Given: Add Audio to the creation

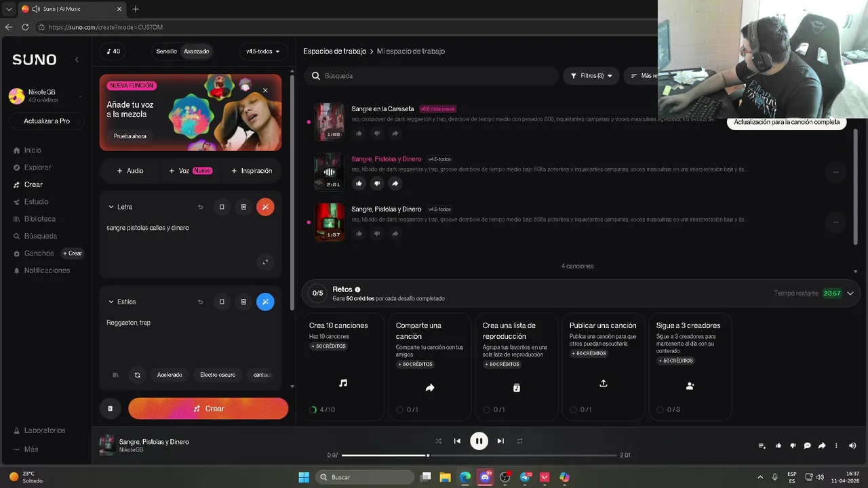Looking at the screenshot, I should tap(130, 171).
